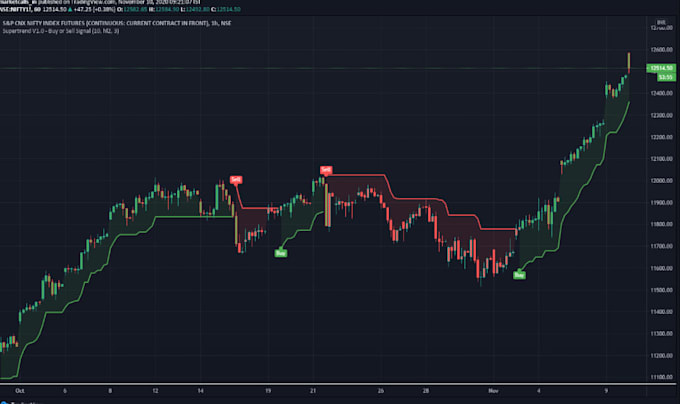This screenshot has width=680, height=404.
Task: Click the 12000.00 price axis label
Action: 661,181
